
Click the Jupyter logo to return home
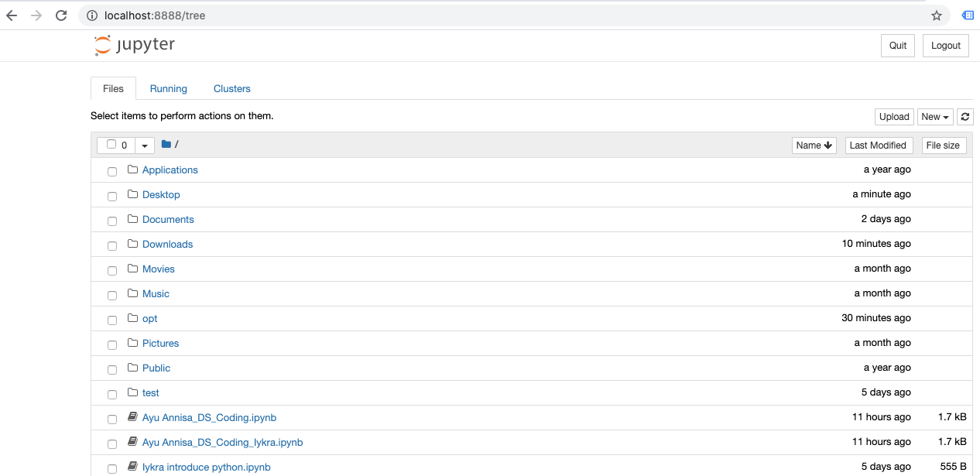[133, 45]
